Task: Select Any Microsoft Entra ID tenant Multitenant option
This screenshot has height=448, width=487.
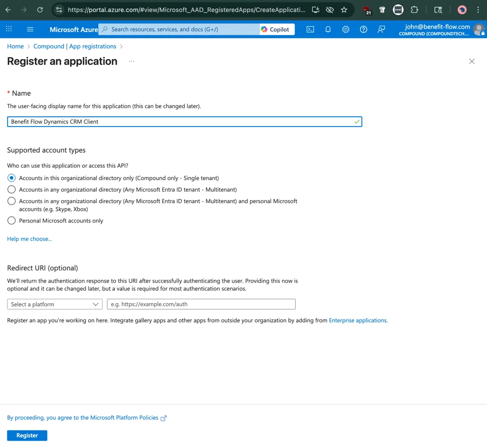Action: pyautogui.click(x=12, y=190)
